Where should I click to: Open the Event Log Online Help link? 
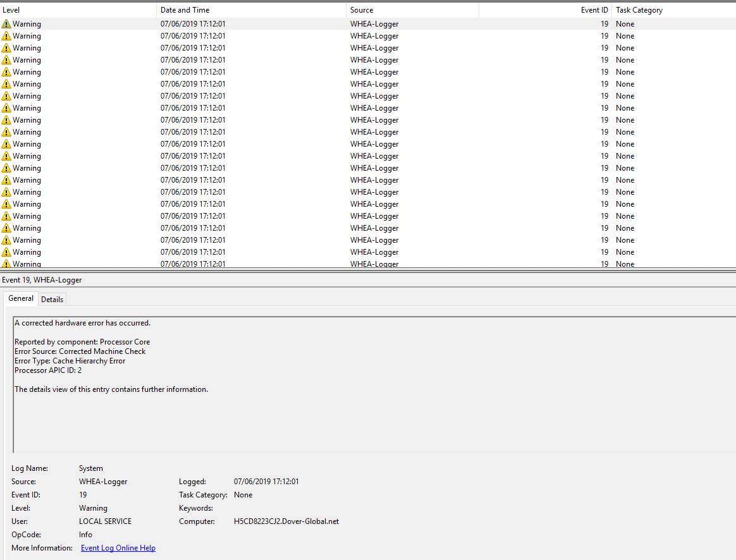point(118,547)
